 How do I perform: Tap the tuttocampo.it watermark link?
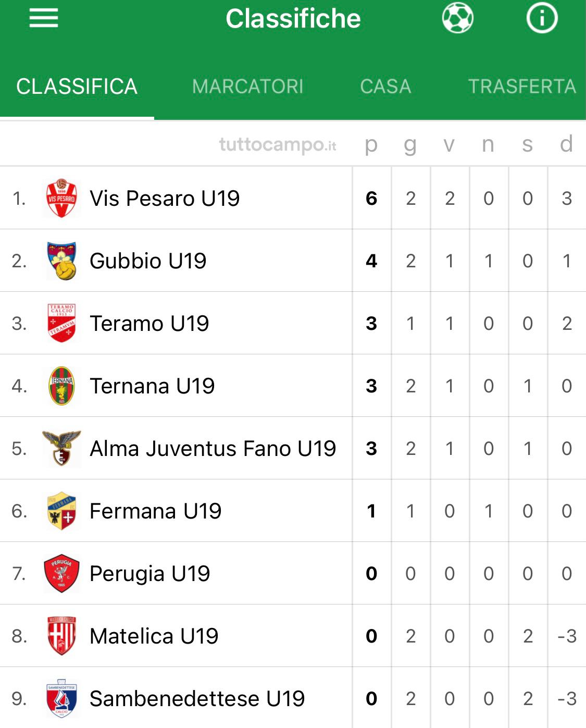coord(278,144)
